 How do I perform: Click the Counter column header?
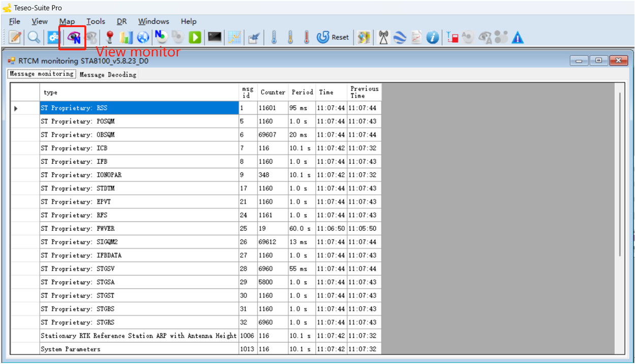(x=273, y=93)
